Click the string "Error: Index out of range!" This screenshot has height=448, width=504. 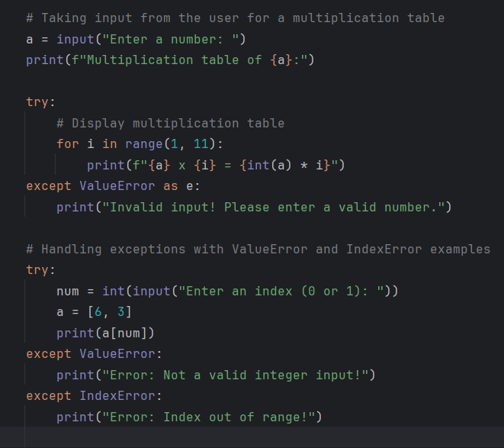(x=209, y=417)
